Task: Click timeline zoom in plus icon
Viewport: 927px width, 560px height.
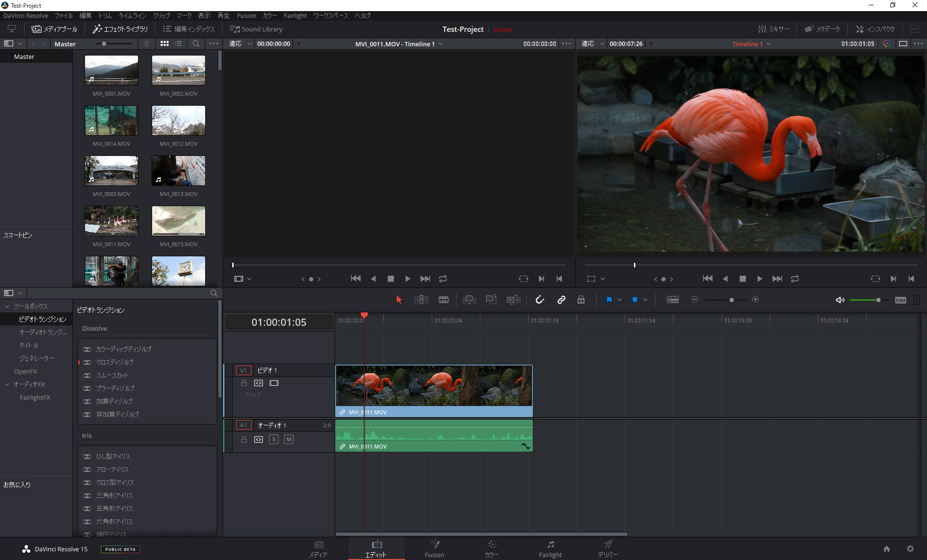Action: point(756,300)
